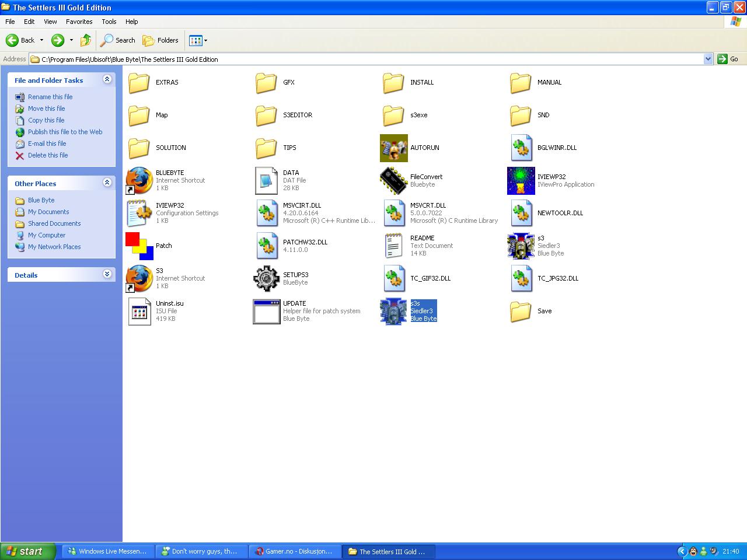Select the README Text Document icon

pyautogui.click(x=393, y=246)
